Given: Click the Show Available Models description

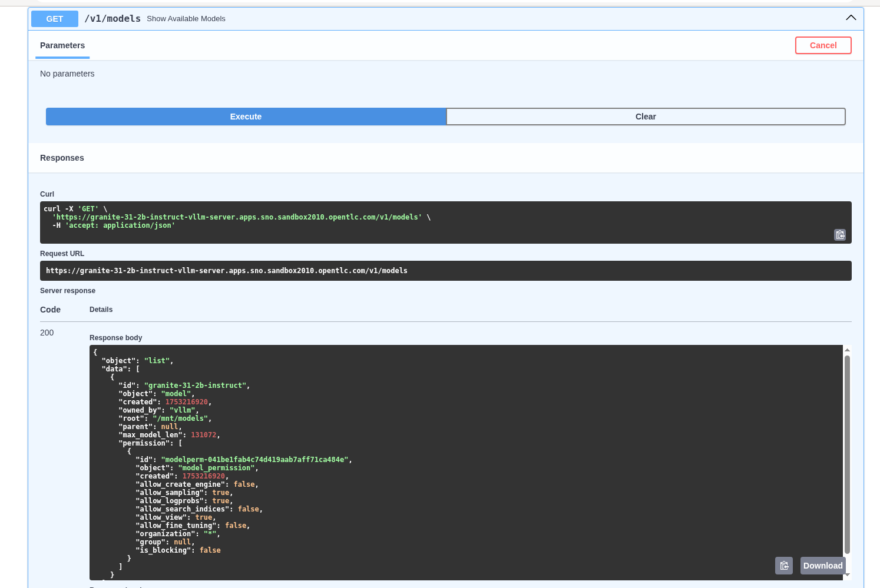Looking at the screenshot, I should (x=186, y=19).
